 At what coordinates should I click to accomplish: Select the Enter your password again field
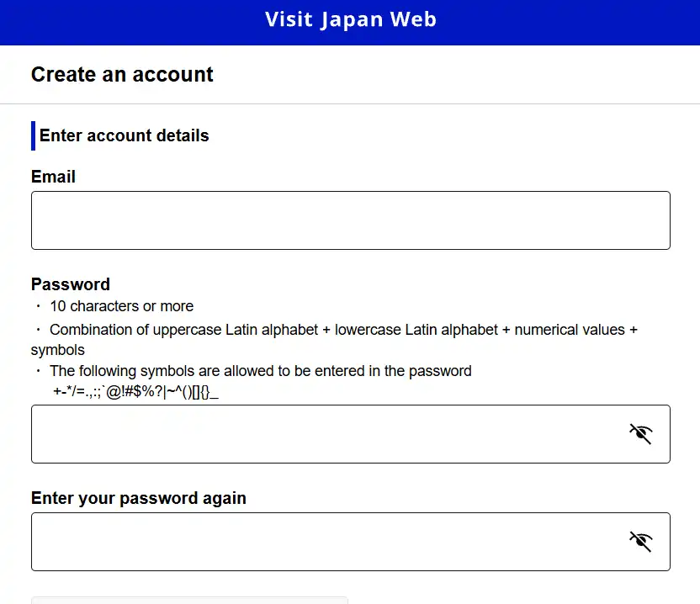point(351,542)
